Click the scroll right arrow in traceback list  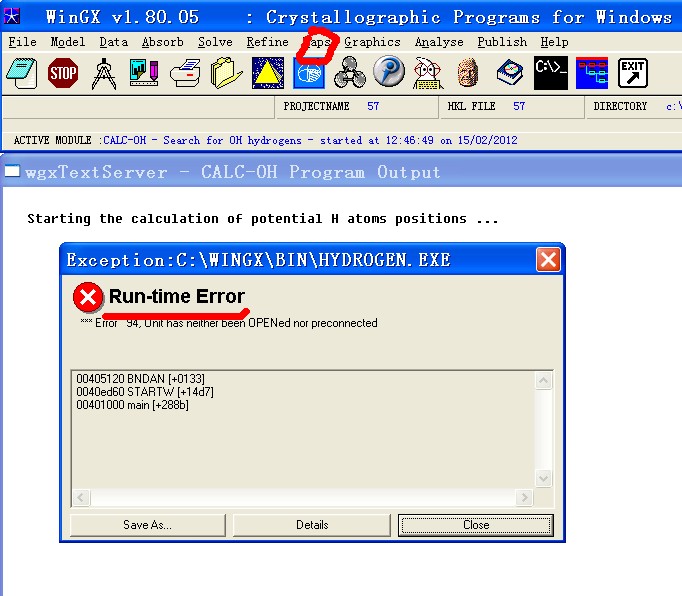(525, 497)
